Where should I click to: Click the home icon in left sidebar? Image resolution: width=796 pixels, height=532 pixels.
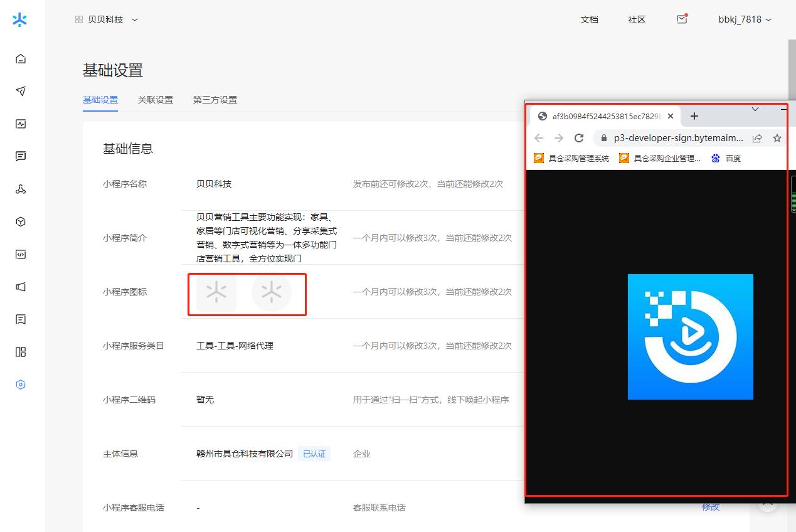21,59
